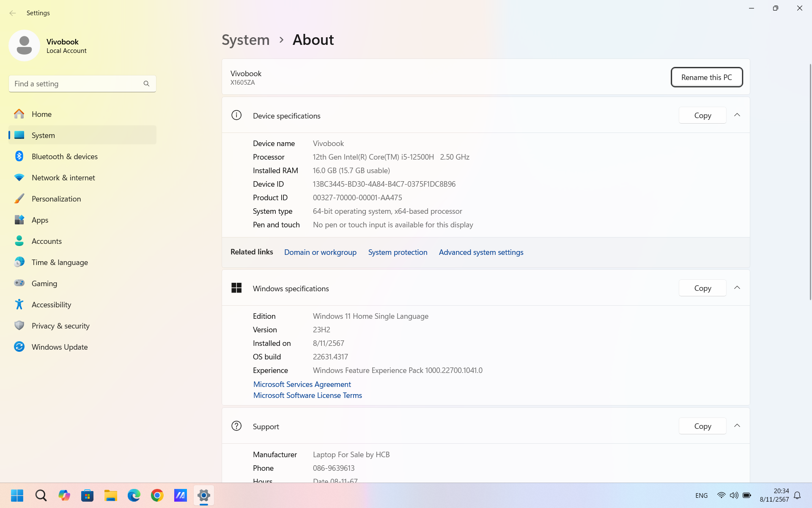Click the Vivobook user avatar picture
This screenshot has height=508, width=812.
coord(24,45)
